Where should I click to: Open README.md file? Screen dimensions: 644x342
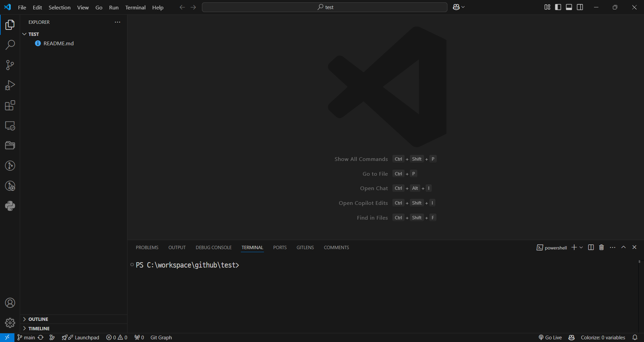coord(73,43)
